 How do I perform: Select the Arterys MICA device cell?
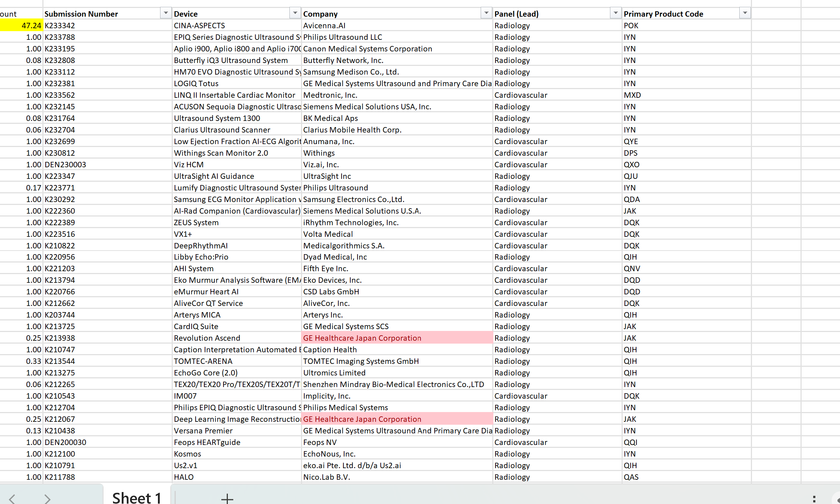(237, 315)
